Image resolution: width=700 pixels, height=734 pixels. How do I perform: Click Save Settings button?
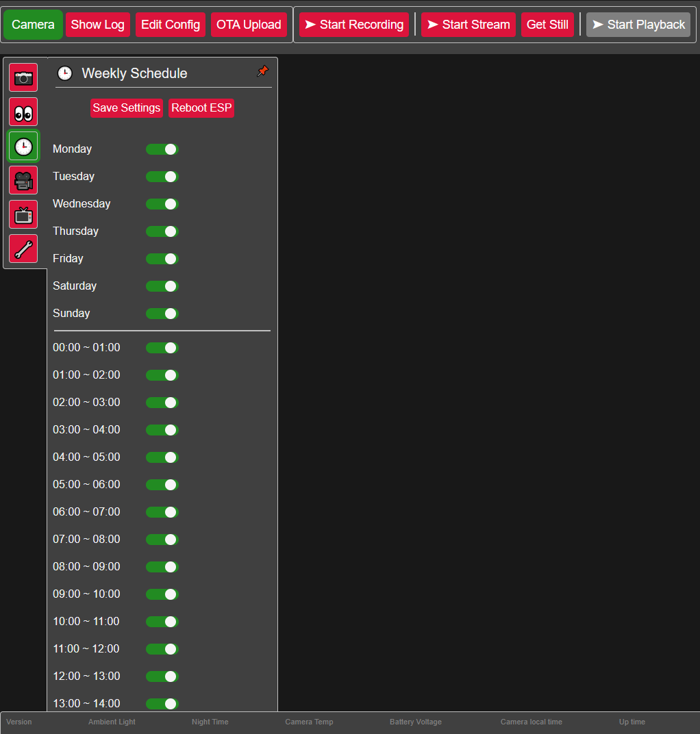(x=127, y=108)
